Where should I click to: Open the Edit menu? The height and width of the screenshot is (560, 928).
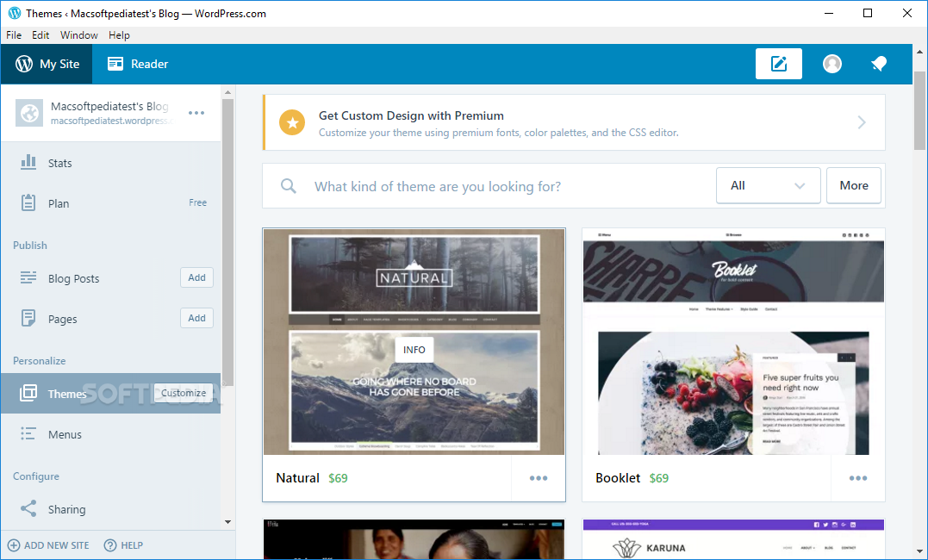tap(40, 35)
